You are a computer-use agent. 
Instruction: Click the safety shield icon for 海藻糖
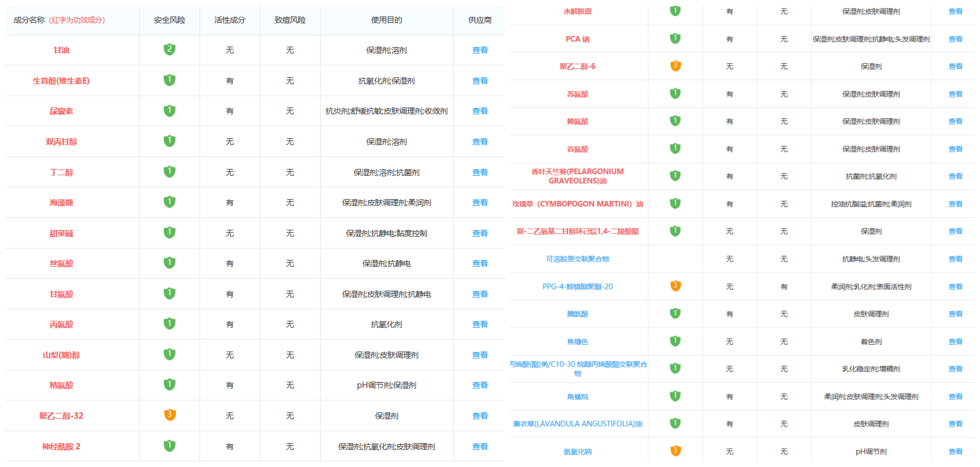coord(169,202)
